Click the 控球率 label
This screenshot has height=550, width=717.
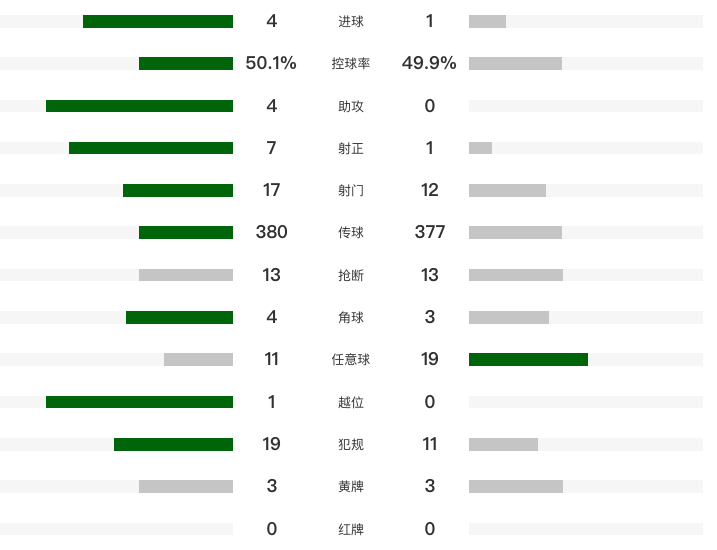351,64
